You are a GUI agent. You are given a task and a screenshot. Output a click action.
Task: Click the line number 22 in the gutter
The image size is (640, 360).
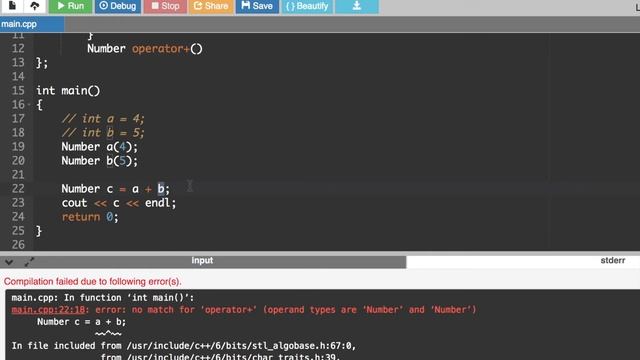pyautogui.click(x=18, y=189)
